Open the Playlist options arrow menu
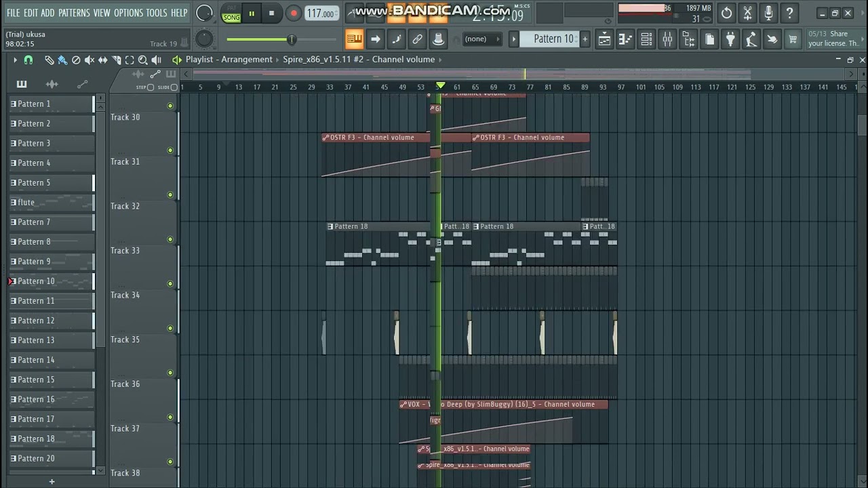This screenshot has width=868, height=488. 15,60
